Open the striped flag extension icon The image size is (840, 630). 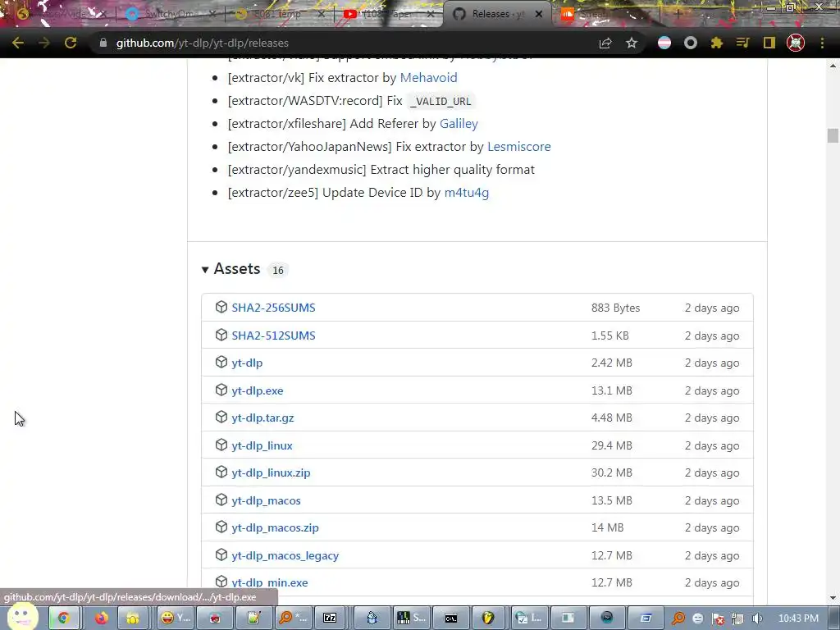tap(664, 43)
